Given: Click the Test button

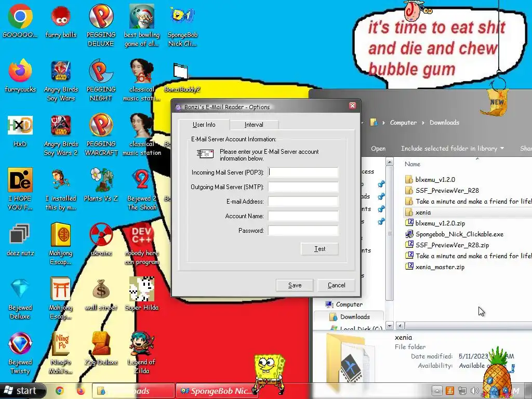Looking at the screenshot, I should (320, 249).
